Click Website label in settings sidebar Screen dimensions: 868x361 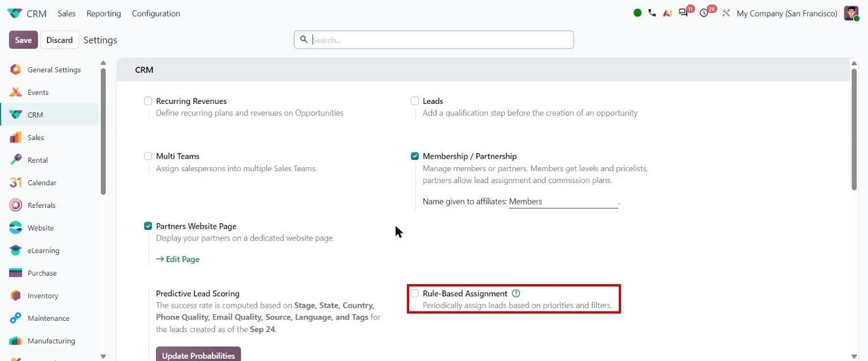tap(41, 228)
